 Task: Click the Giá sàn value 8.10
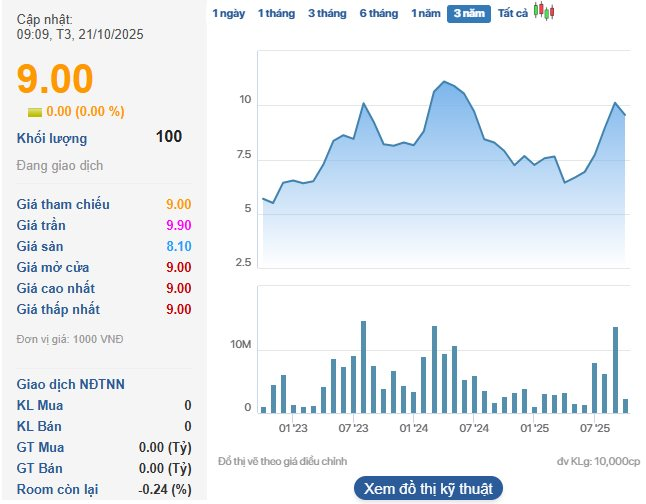pos(178,246)
